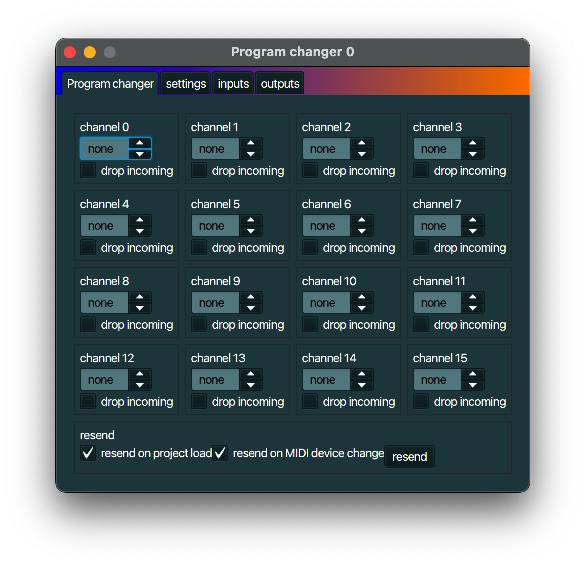
Task: Check drop incoming for channel 12
Action: point(88,402)
